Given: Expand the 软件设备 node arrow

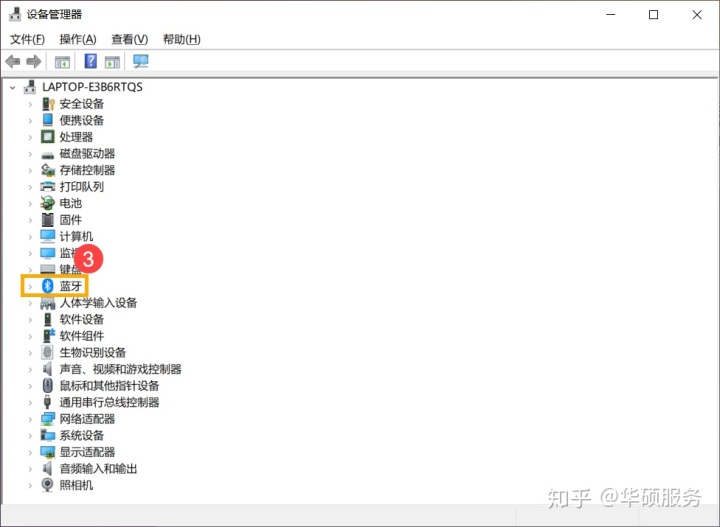Looking at the screenshot, I should tap(30, 320).
